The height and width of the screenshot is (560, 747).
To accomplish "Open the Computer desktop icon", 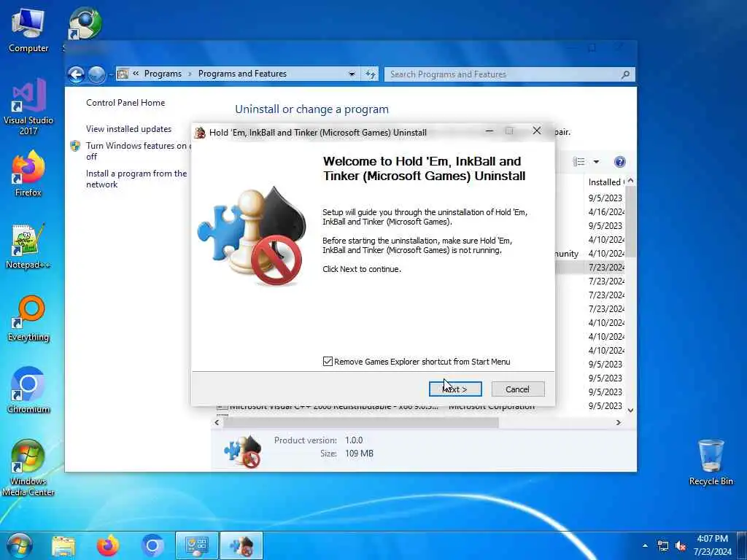I will [28, 31].
